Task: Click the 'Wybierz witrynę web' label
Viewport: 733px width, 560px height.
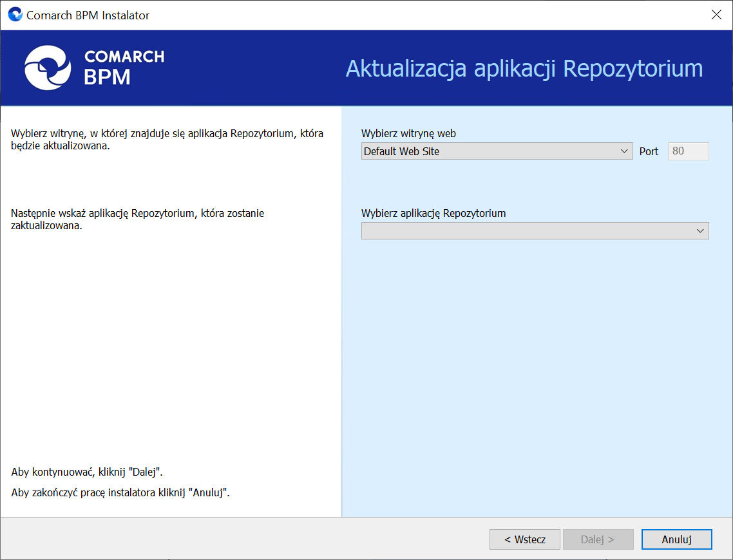Action: click(408, 134)
